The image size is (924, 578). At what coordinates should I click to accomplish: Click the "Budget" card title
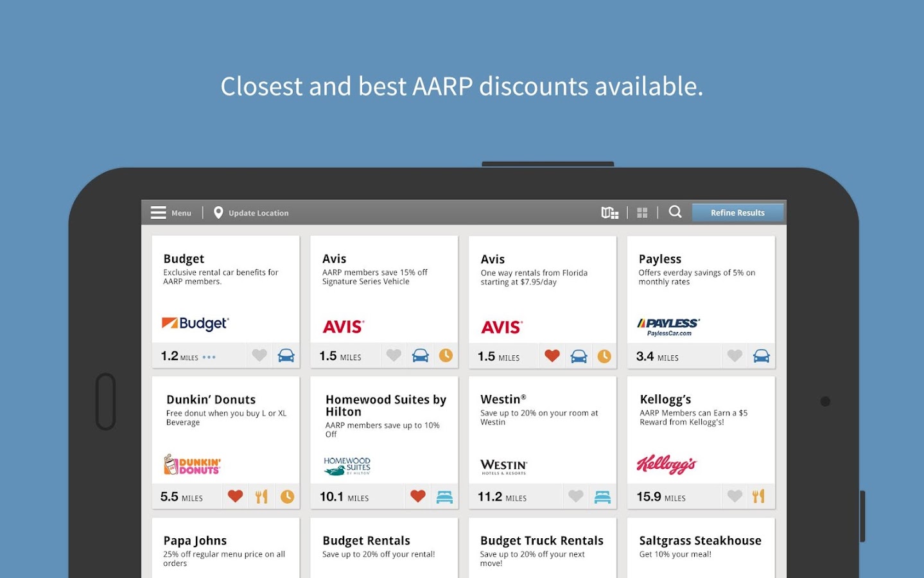pyautogui.click(x=184, y=259)
